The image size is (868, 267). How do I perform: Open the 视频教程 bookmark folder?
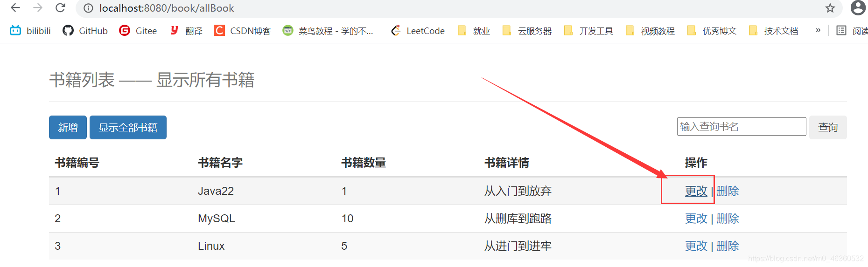650,31
